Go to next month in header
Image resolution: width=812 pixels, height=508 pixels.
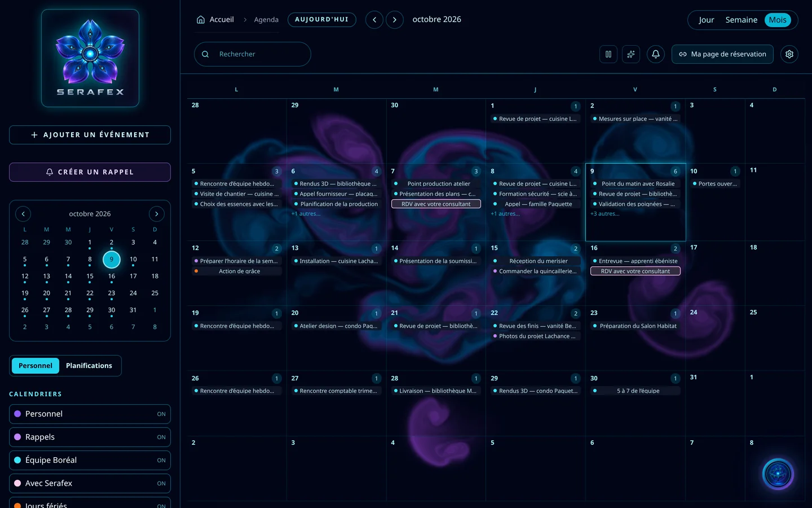(395, 20)
